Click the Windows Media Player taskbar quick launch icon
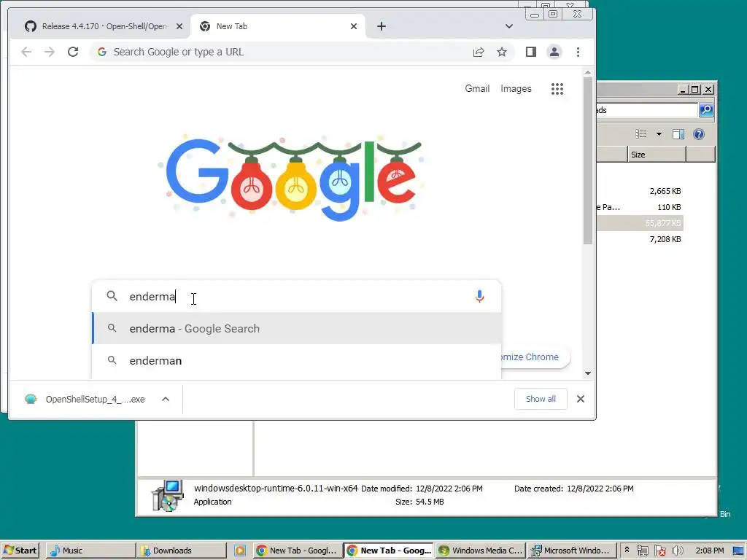This screenshot has height=560, width=747. 239,551
